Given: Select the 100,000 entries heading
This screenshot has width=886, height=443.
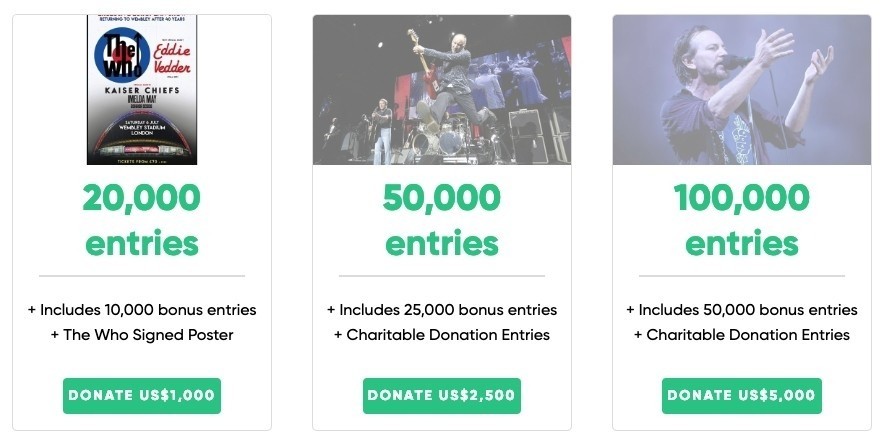Looking at the screenshot, I should pos(742,220).
